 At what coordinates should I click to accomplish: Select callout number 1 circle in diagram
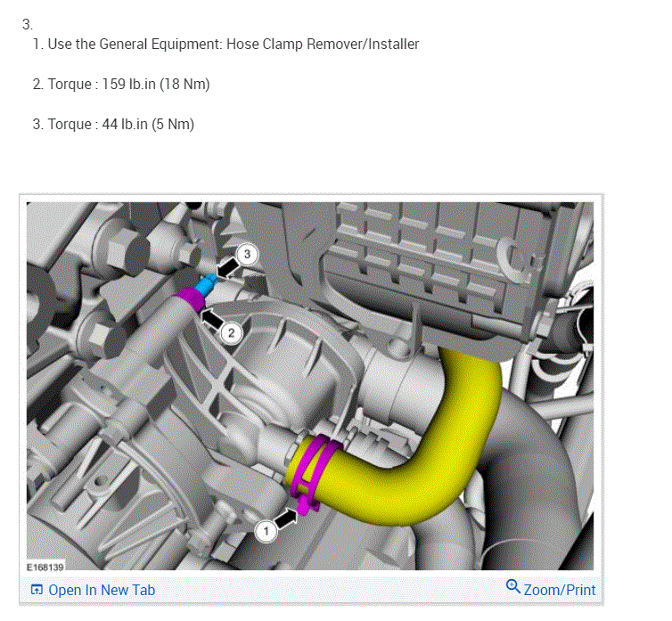[266, 532]
